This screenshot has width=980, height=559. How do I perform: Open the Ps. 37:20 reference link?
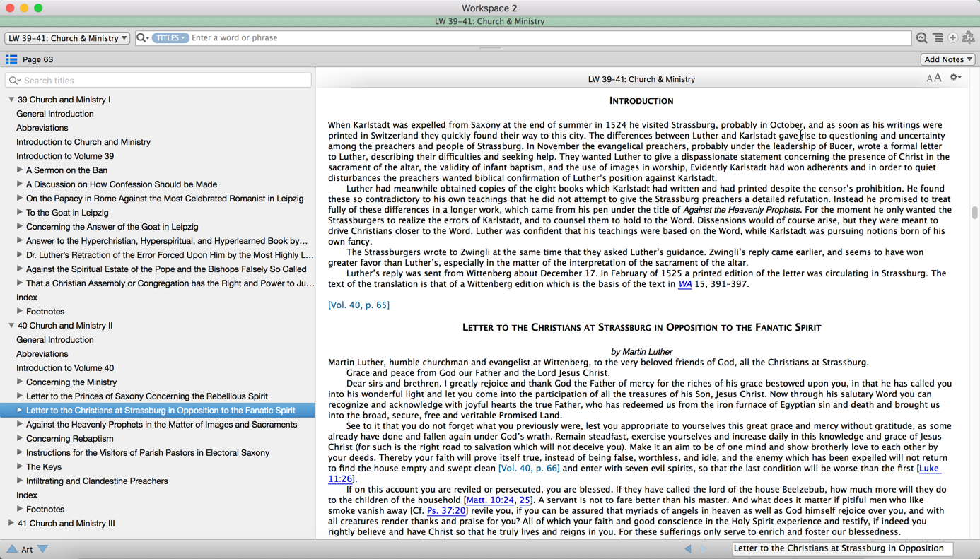pyautogui.click(x=445, y=511)
